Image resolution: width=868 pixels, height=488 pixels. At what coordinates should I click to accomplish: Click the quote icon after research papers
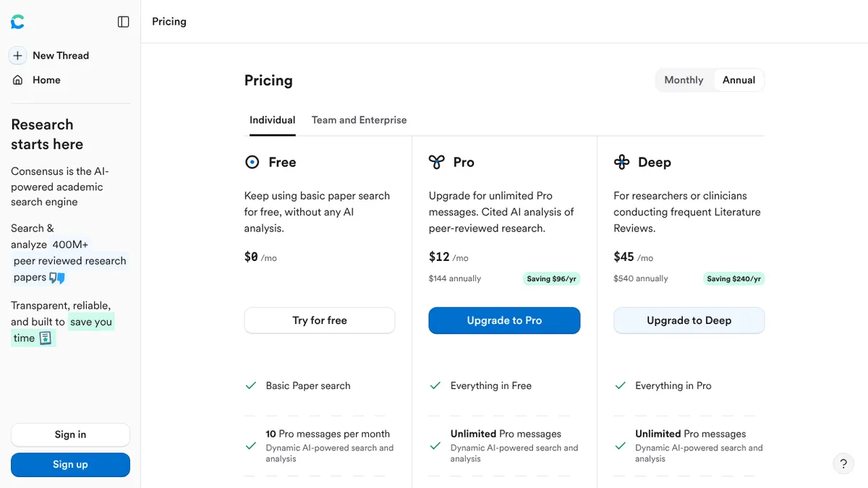click(57, 278)
